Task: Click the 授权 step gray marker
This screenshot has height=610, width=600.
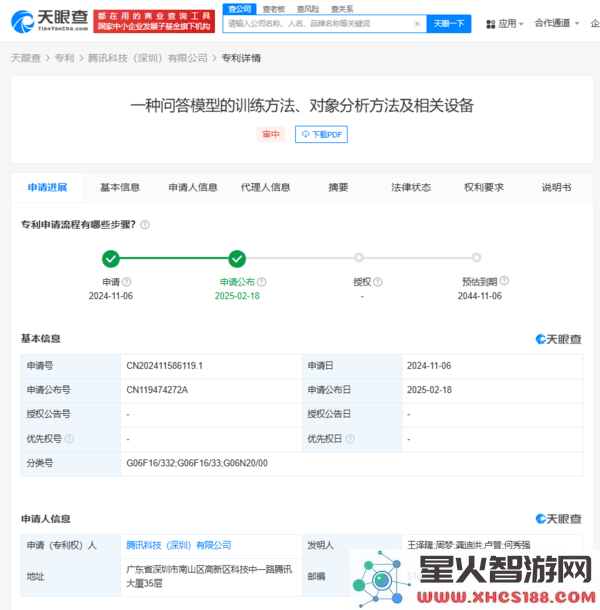Action: point(359,258)
